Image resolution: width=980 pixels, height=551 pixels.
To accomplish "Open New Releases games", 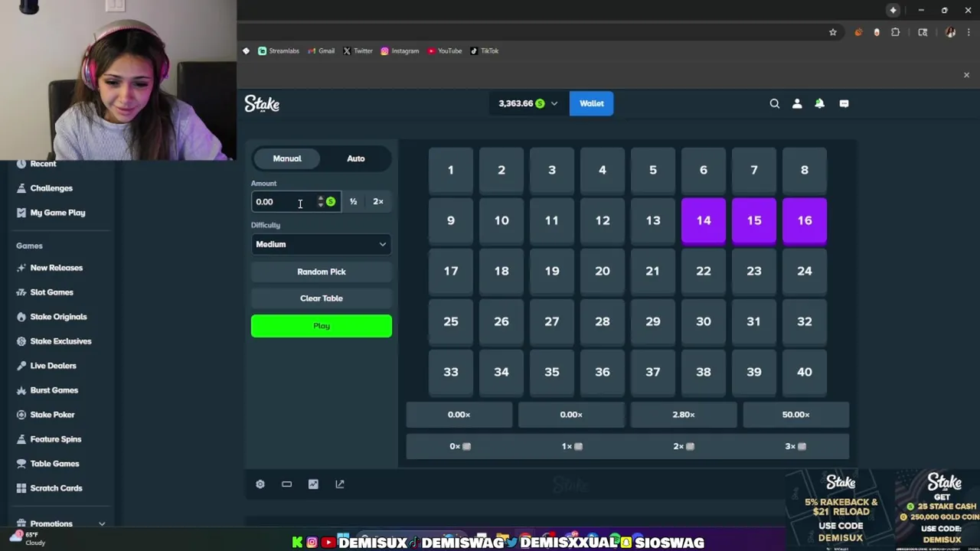I will tap(56, 268).
